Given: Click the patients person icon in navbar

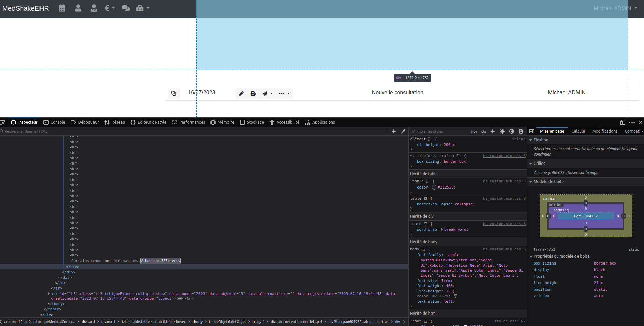Looking at the screenshot, I should point(78,8).
